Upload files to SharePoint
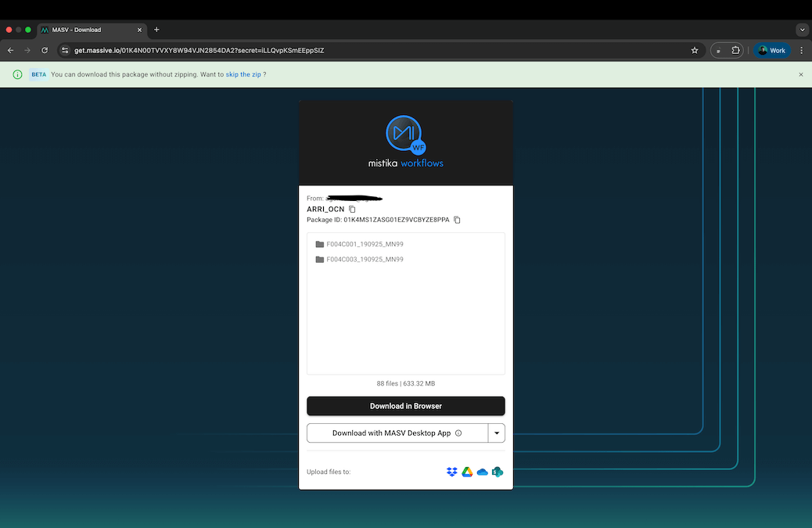812x528 pixels. coord(498,472)
